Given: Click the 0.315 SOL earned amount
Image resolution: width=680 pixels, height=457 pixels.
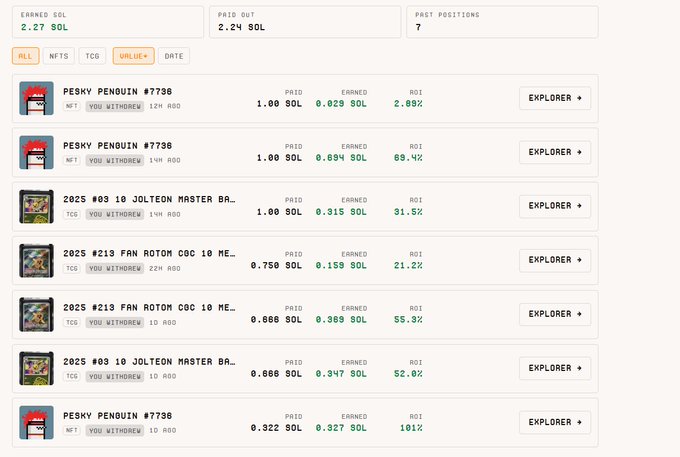Looking at the screenshot, I should point(341,212).
